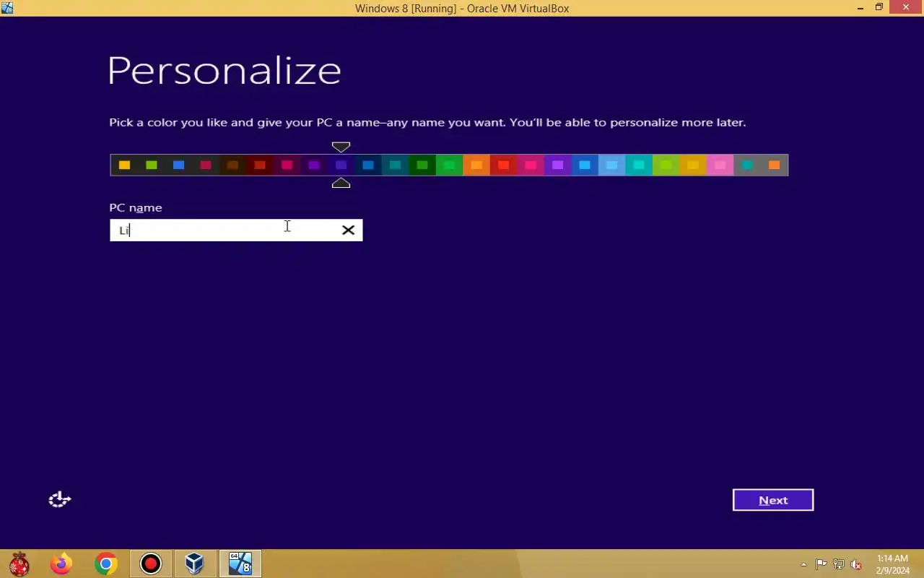924x578 pixels.
Task: Select the bright red color swatch
Action: (x=503, y=165)
